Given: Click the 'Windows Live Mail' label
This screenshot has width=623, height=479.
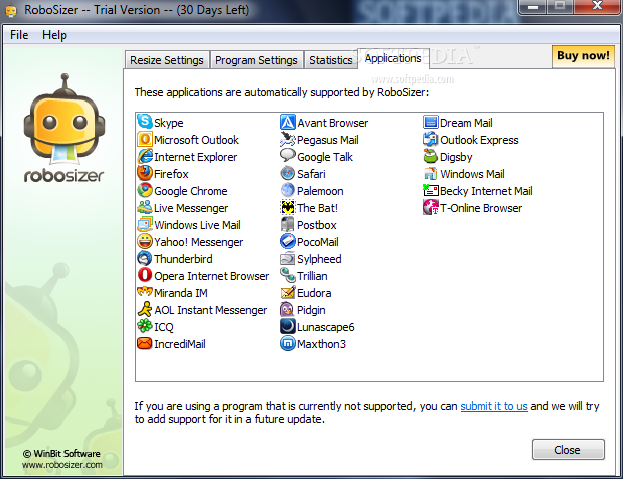Looking at the screenshot, I should tap(197, 225).
